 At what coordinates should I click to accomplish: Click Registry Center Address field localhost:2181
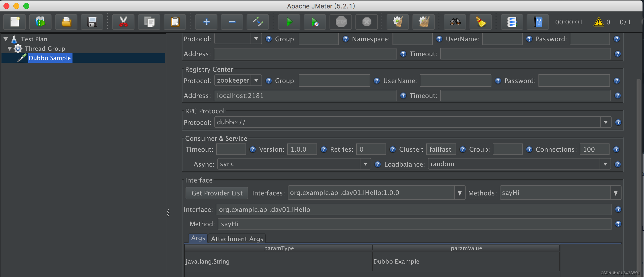305,96
